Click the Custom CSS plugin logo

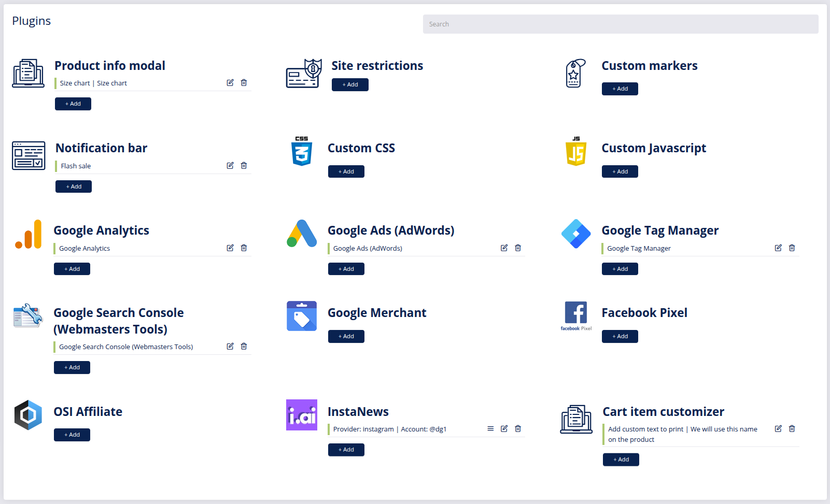point(302,151)
